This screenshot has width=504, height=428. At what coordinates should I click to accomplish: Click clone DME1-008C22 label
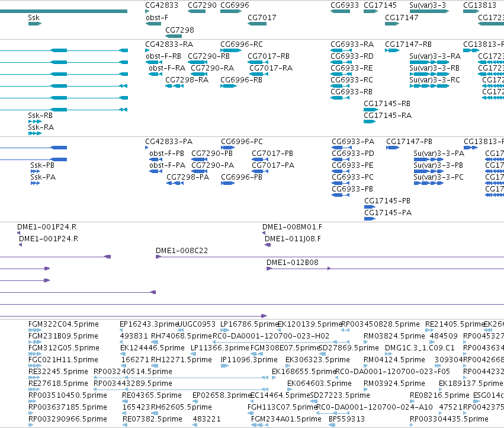(182, 250)
